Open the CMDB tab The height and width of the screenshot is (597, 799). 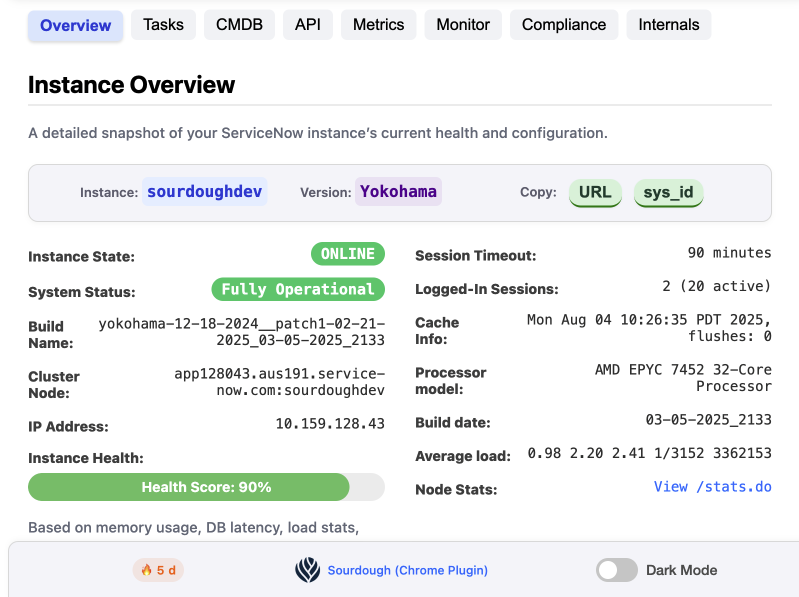click(239, 25)
